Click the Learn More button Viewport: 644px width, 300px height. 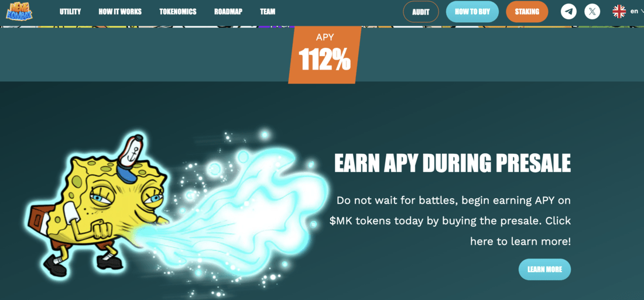(544, 269)
